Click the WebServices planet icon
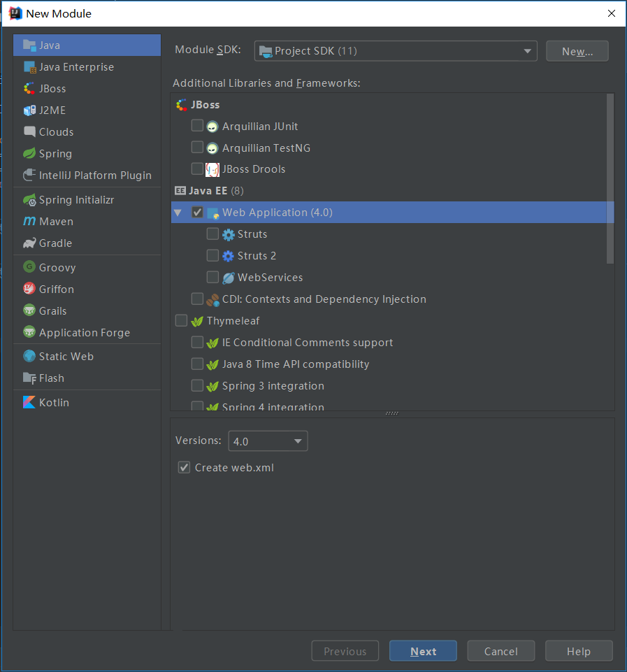Image resolution: width=627 pixels, height=672 pixels. tap(229, 278)
